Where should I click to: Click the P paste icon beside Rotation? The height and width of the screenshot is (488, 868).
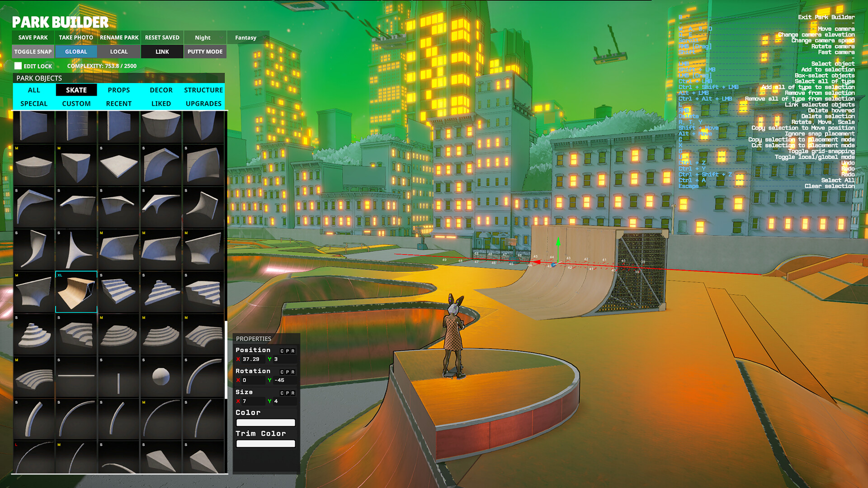(x=288, y=372)
